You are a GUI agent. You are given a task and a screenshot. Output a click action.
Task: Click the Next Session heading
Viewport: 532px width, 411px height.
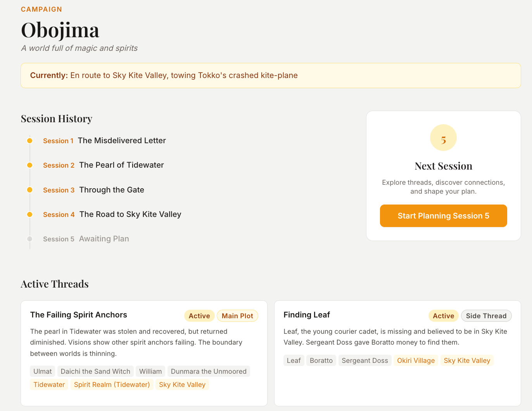443,166
